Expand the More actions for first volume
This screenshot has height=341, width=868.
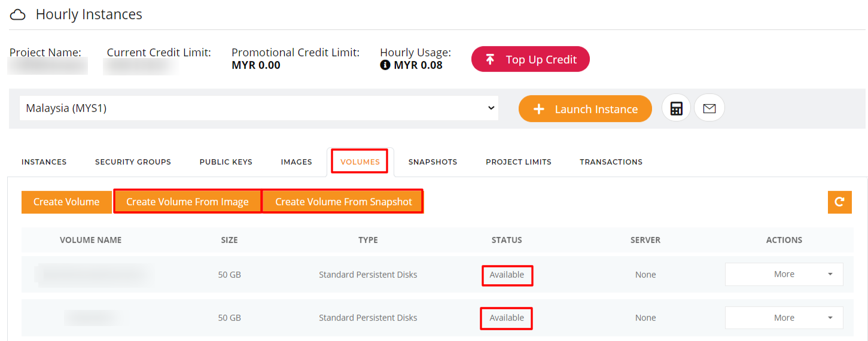pos(784,275)
